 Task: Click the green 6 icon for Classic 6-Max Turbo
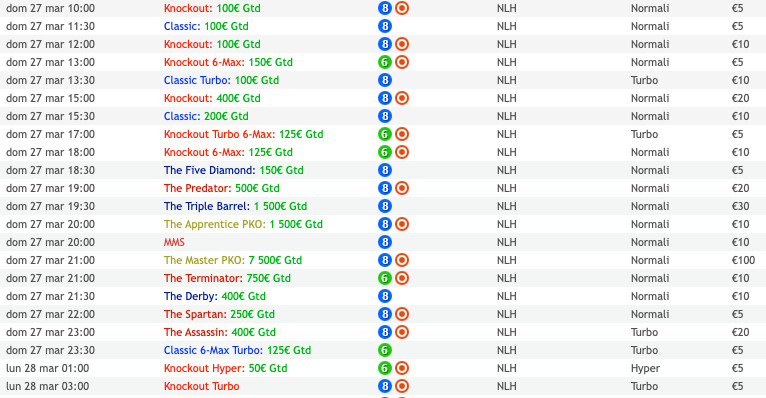[385, 350]
